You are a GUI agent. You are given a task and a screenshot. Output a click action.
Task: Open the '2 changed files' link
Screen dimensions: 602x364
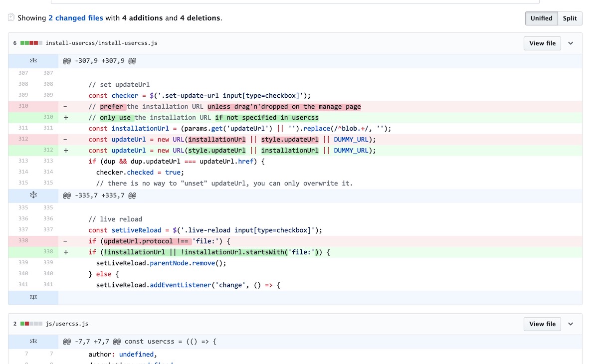click(76, 18)
